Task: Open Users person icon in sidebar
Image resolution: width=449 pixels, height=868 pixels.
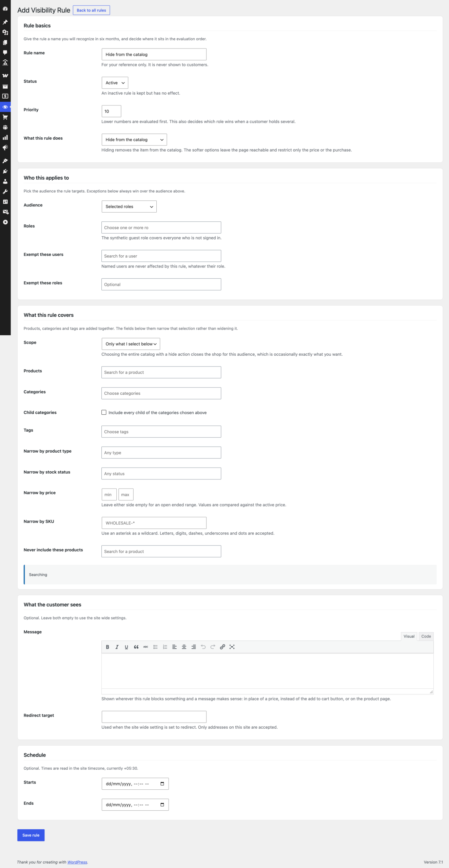Action: click(x=5, y=181)
